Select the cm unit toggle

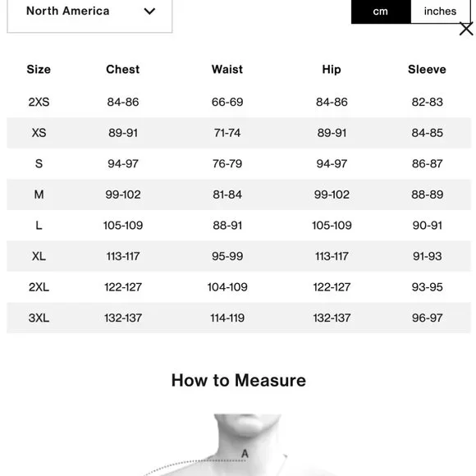point(381,11)
